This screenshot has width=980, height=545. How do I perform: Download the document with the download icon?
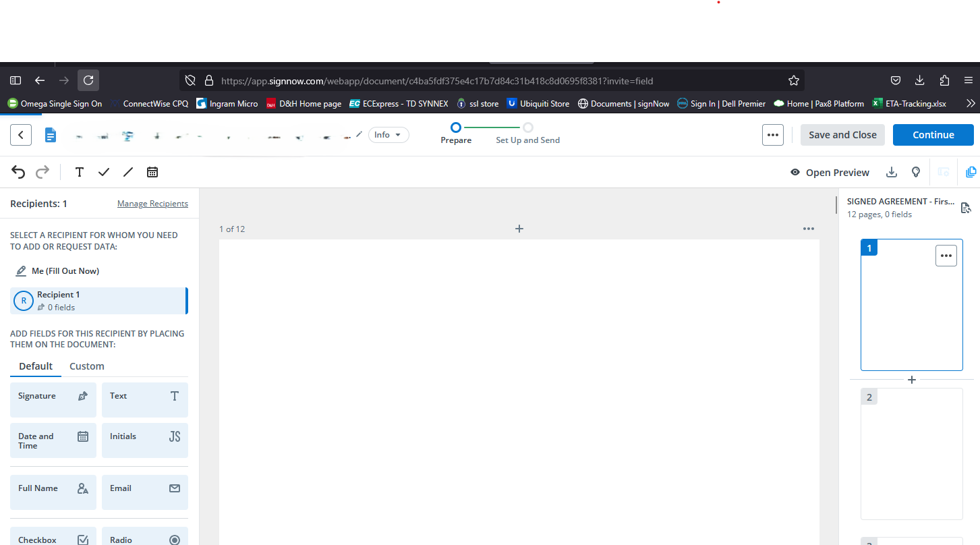tap(892, 172)
